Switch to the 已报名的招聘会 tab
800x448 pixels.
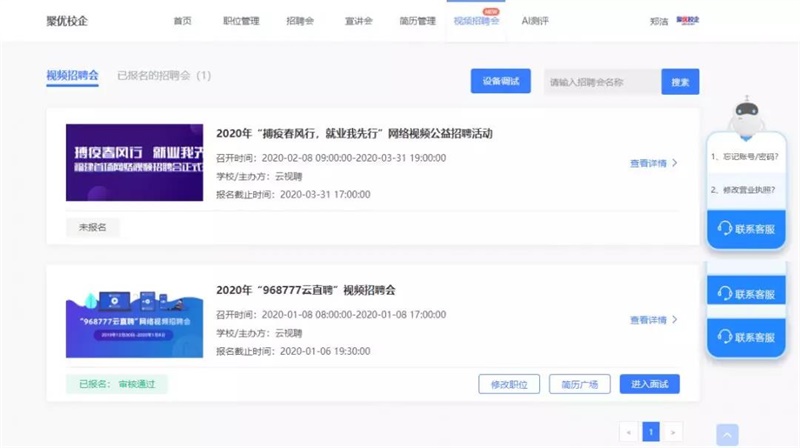164,75
